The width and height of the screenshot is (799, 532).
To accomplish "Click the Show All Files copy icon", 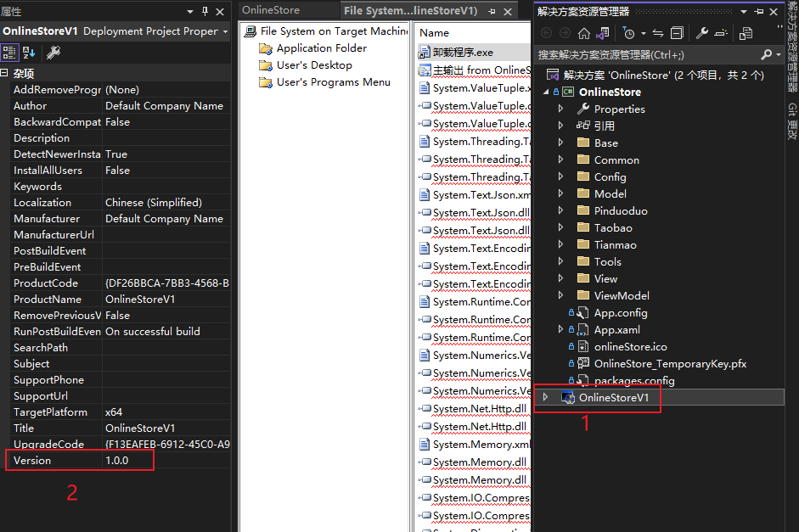I will tap(745, 33).
